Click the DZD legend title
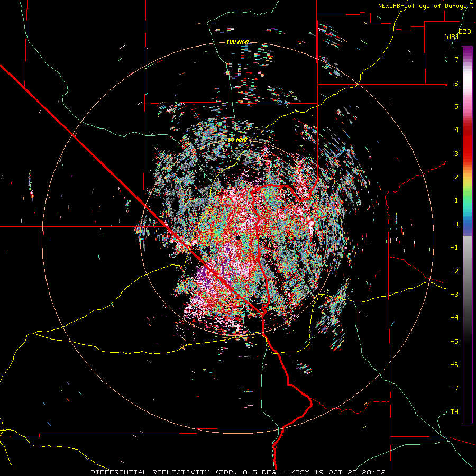 click(464, 32)
